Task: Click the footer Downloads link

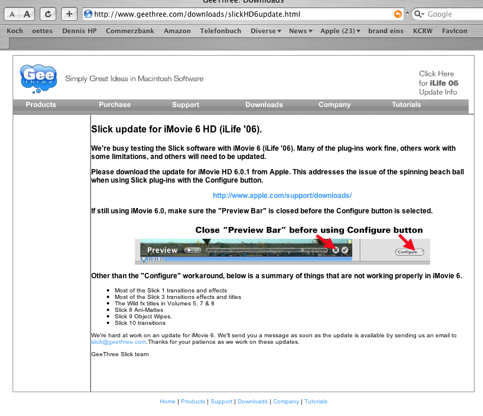Action: pos(253,401)
